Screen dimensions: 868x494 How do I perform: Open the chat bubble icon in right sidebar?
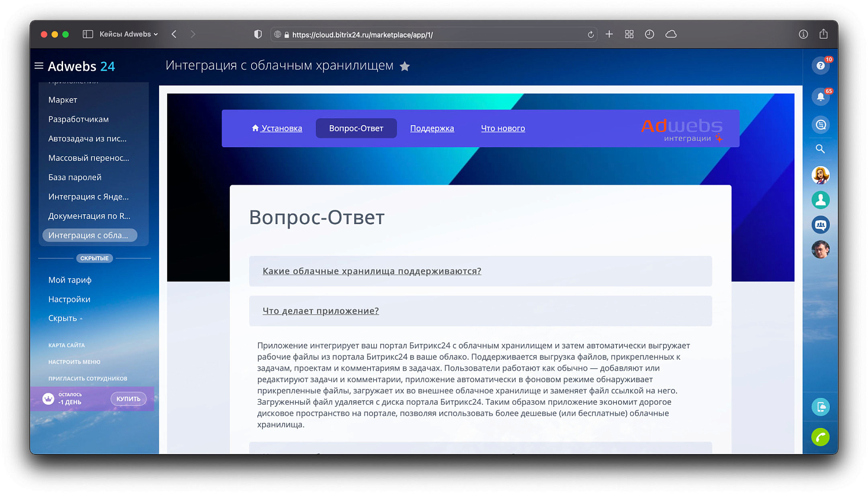pos(821,125)
